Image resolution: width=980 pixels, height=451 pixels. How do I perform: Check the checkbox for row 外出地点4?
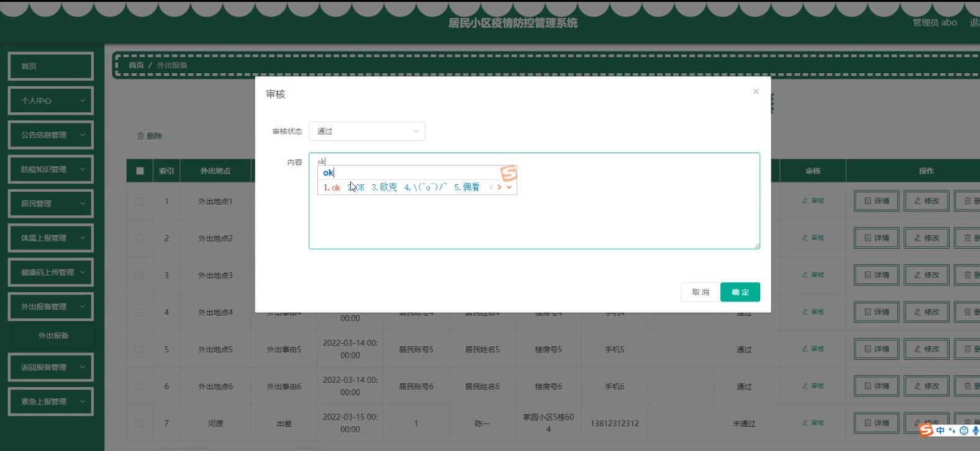(x=139, y=313)
